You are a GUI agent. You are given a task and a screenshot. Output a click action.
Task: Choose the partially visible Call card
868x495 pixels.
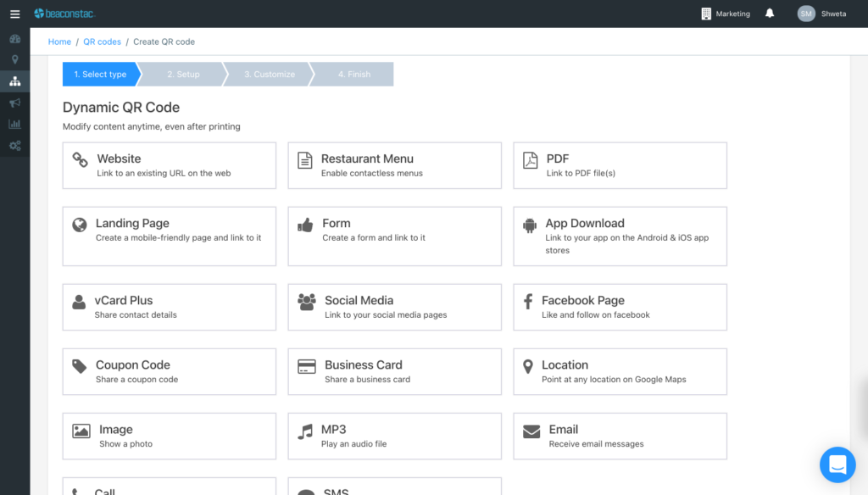[170, 487]
